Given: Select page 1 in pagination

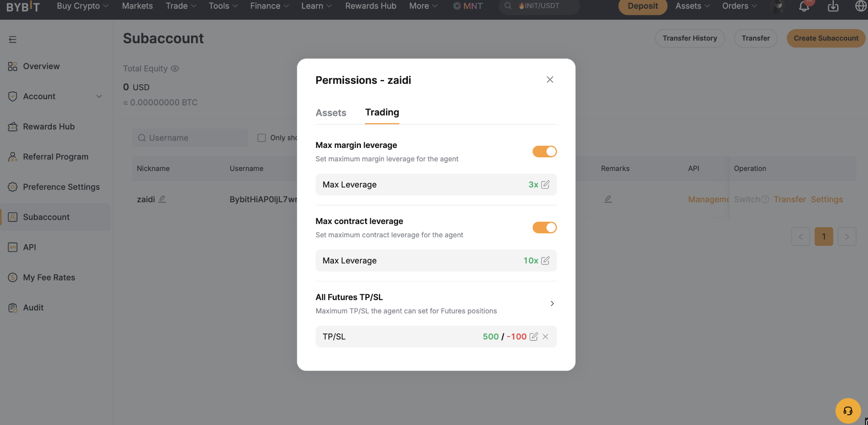Looking at the screenshot, I should (824, 236).
